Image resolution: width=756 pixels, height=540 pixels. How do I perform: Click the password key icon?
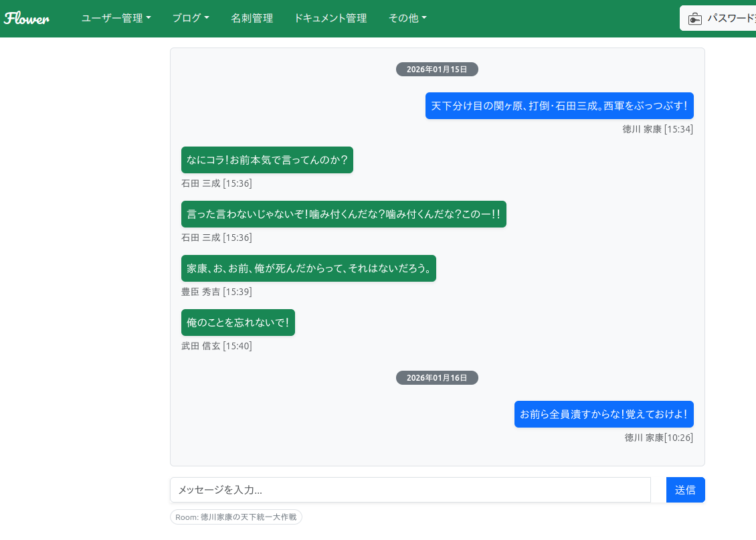pyautogui.click(x=695, y=19)
